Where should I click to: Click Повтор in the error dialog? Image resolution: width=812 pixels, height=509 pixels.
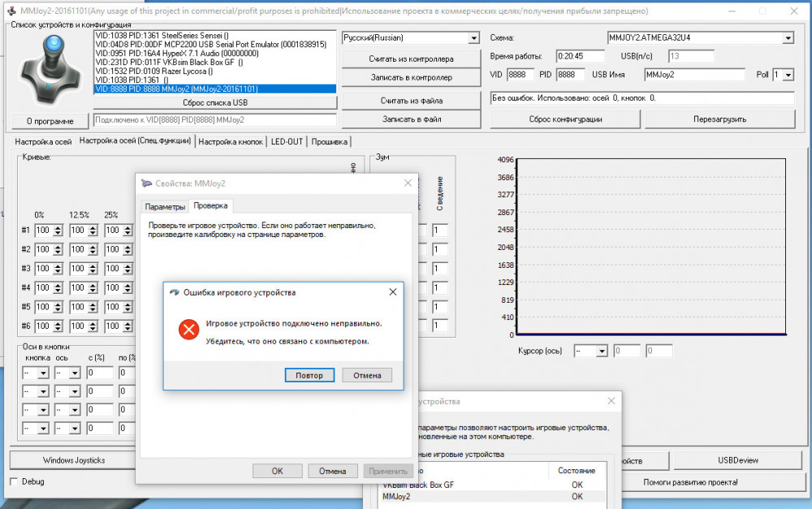pyautogui.click(x=309, y=375)
